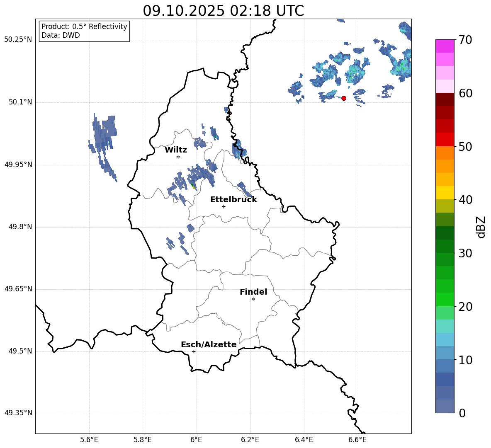Click the 49.35°N latitude label

(18, 413)
